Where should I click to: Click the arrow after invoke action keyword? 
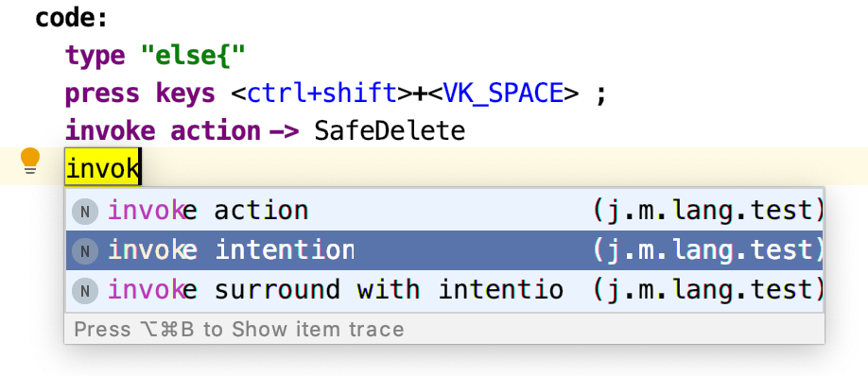pos(284,131)
